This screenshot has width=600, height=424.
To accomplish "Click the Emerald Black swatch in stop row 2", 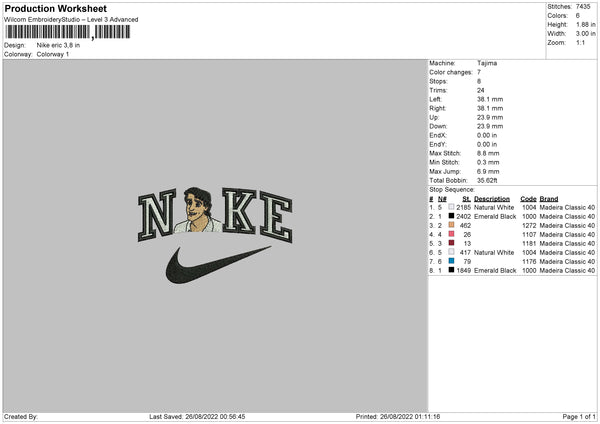I will [x=452, y=216].
